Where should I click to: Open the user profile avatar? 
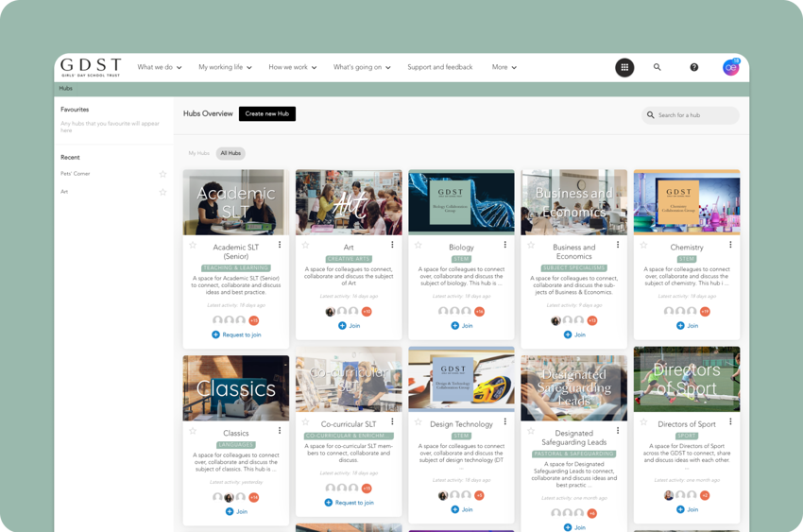(730, 67)
